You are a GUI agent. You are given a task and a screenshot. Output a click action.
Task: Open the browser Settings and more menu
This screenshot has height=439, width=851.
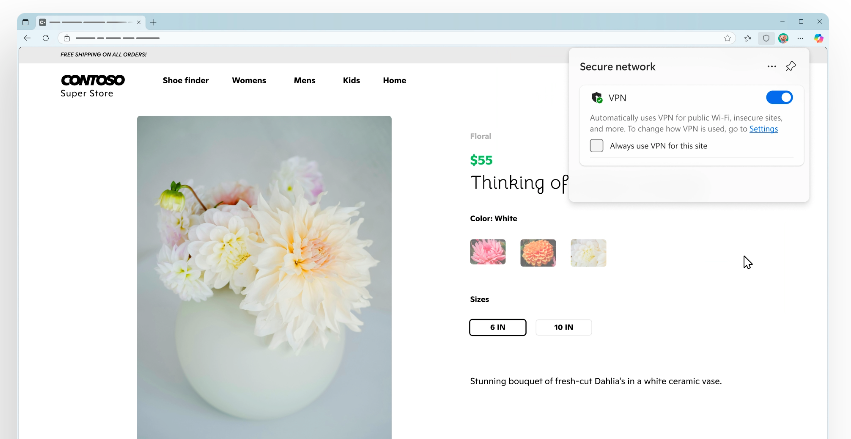point(801,38)
